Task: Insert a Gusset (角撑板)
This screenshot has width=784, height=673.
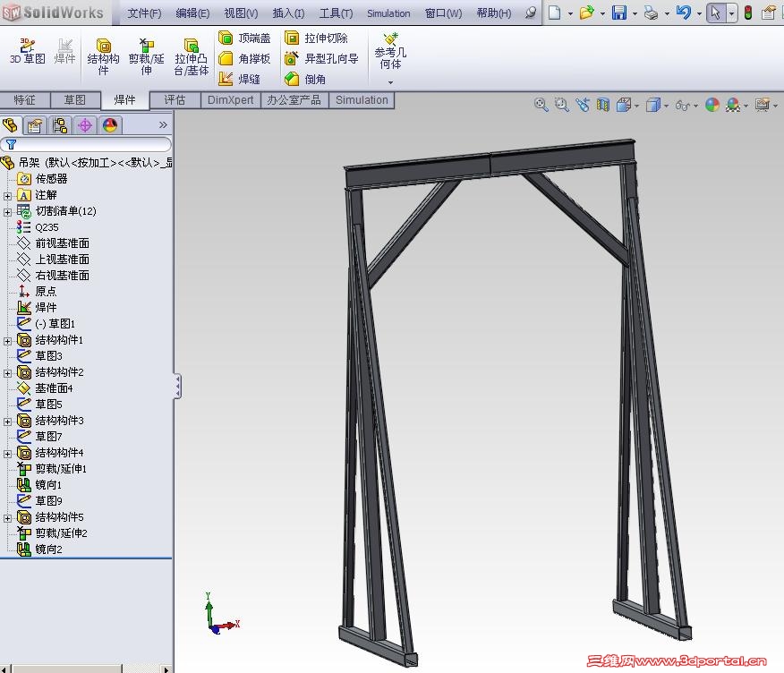Action: click(x=244, y=58)
